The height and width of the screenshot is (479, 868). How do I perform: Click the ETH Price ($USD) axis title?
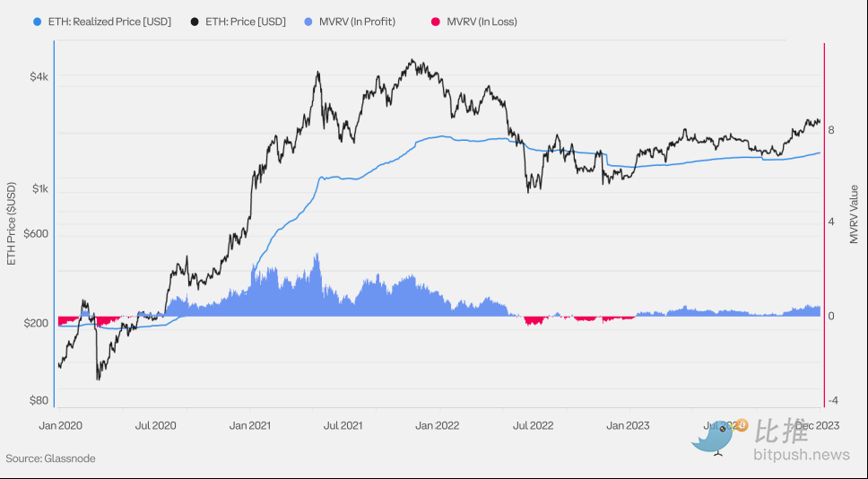tap(11, 222)
